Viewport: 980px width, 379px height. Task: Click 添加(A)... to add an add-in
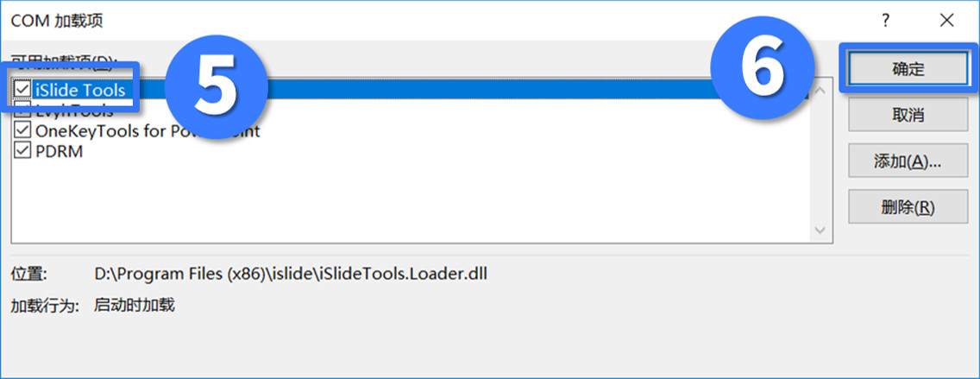click(908, 161)
